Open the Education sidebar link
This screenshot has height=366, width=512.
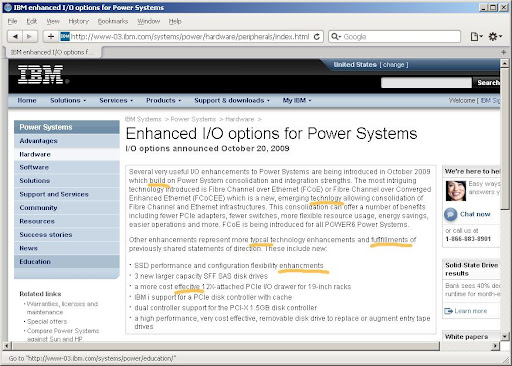click(66, 262)
